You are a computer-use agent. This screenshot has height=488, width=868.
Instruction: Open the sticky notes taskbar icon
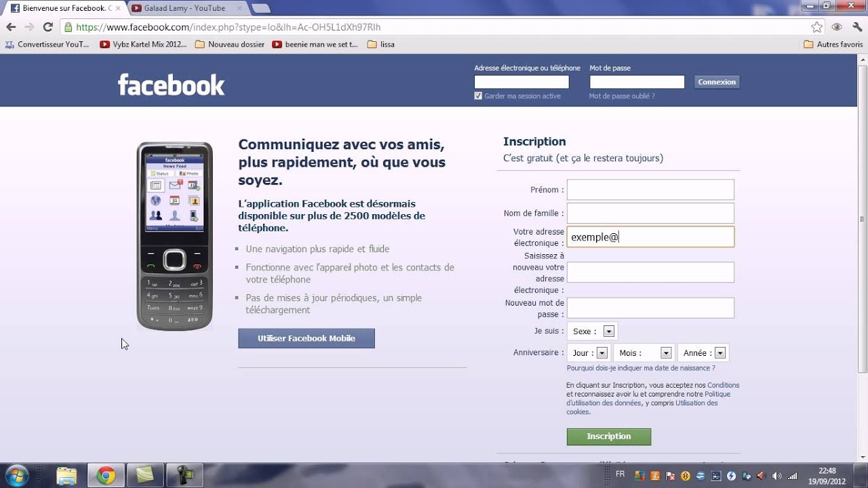pos(145,476)
